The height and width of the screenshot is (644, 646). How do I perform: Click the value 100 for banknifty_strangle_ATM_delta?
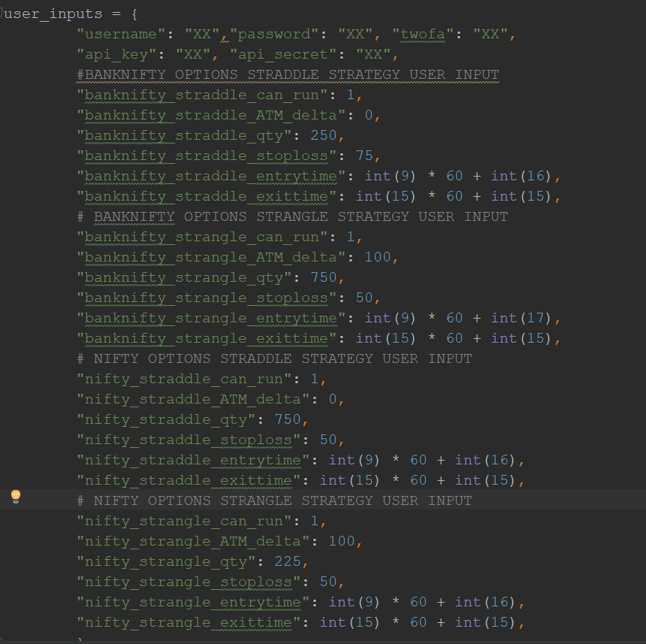[378, 257]
